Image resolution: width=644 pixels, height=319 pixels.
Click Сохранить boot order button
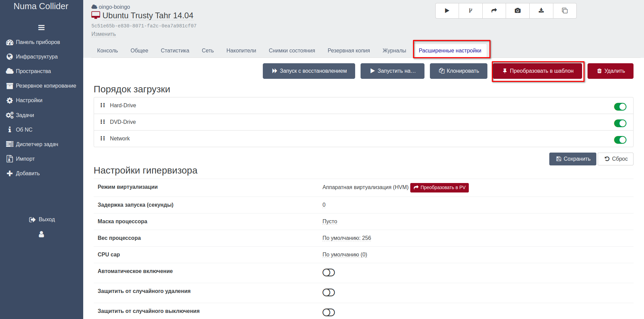coord(573,159)
